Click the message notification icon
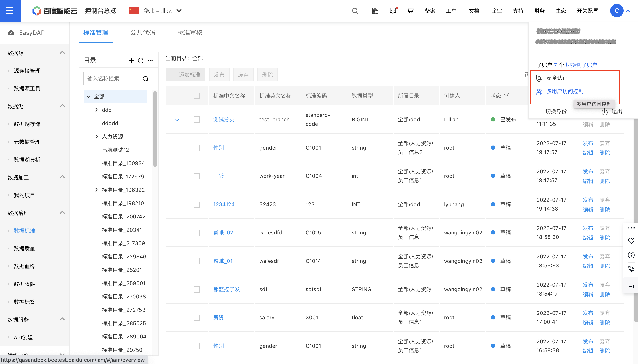The image size is (638, 364). point(393,11)
